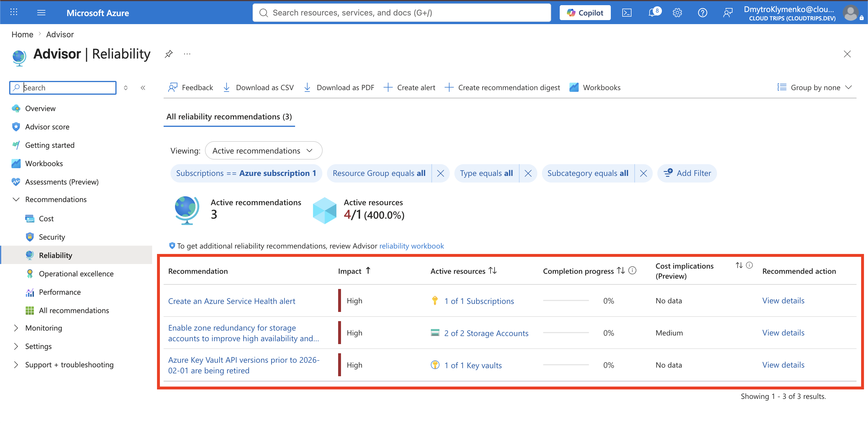Open the more options ellipsis next to title
The image size is (868, 423).
point(187,54)
